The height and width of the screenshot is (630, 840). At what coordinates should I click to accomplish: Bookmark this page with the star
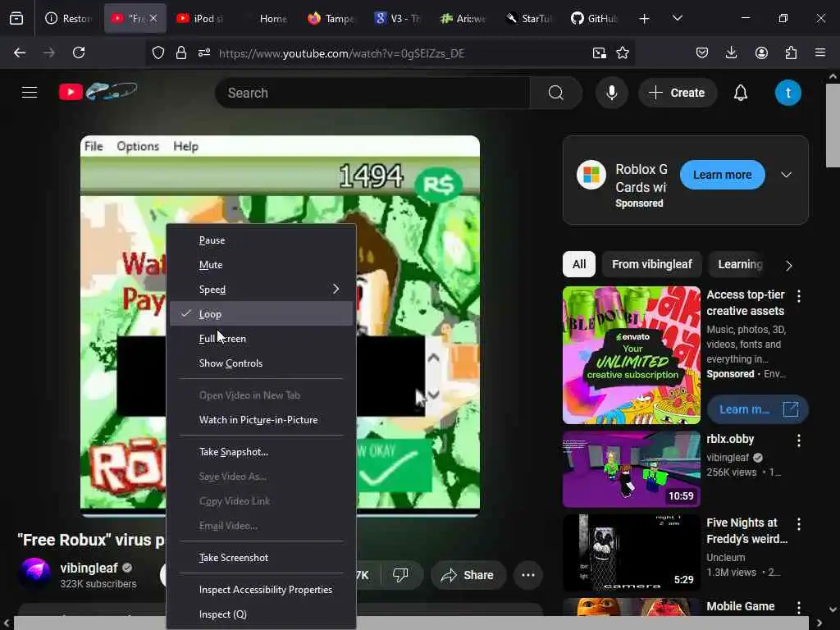[623, 52]
